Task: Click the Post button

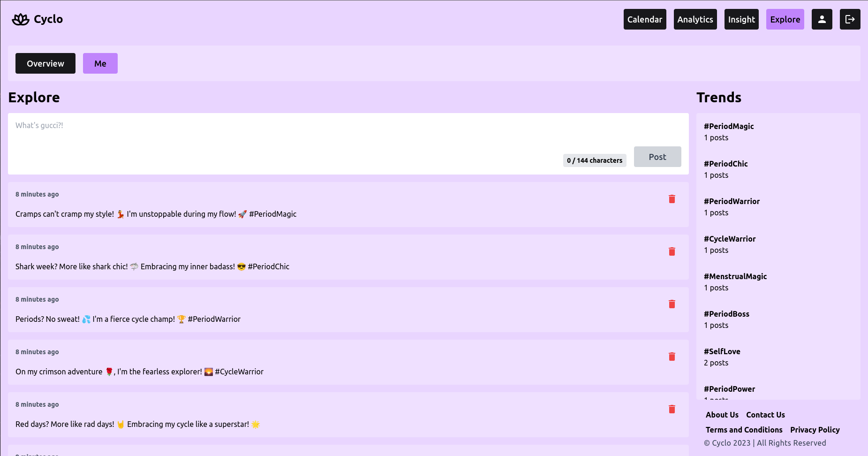Action: tap(657, 157)
